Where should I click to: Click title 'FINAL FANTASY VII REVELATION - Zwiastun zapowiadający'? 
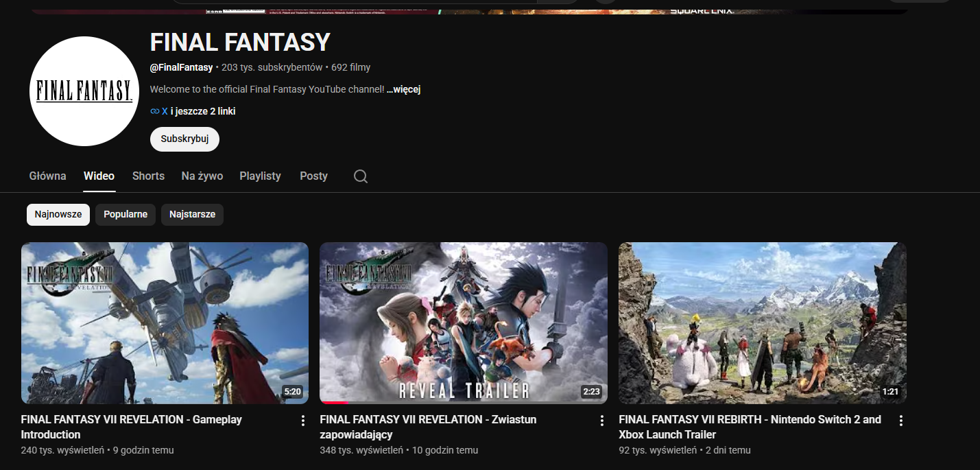point(429,427)
